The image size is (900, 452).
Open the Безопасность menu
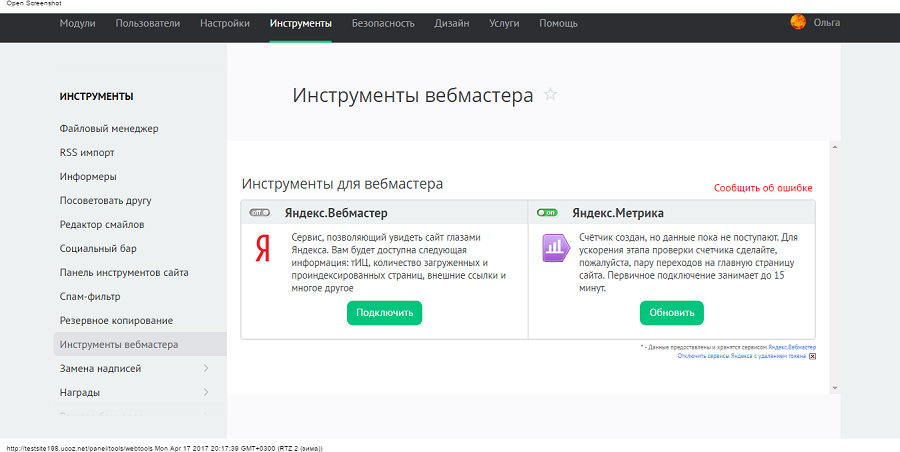pyautogui.click(x=383, y=24)
